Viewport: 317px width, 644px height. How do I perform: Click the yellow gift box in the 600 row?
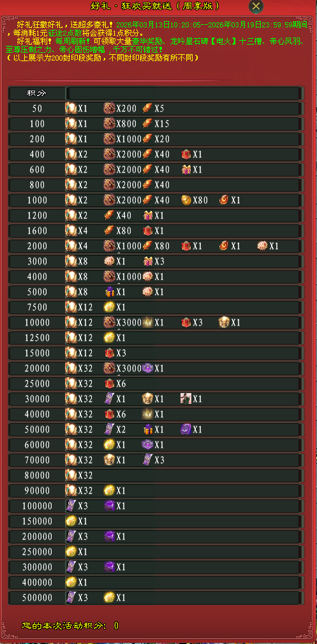click(186, 169)
